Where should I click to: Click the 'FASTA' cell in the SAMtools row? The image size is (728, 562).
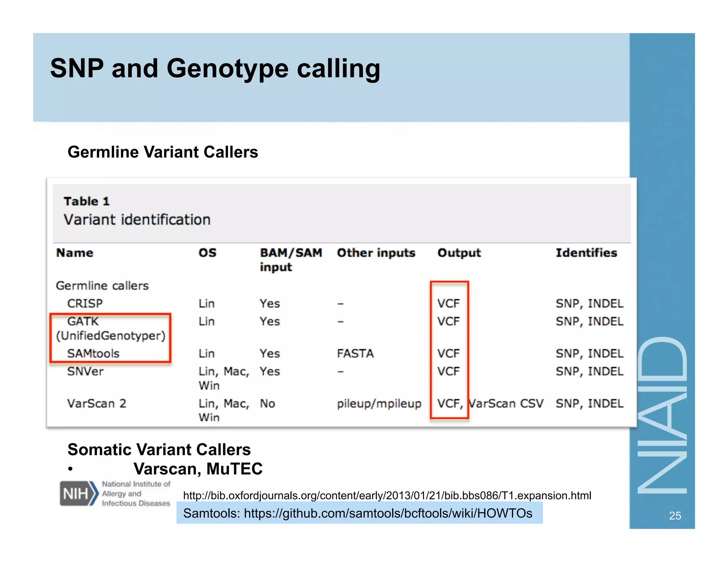point(355,353)
